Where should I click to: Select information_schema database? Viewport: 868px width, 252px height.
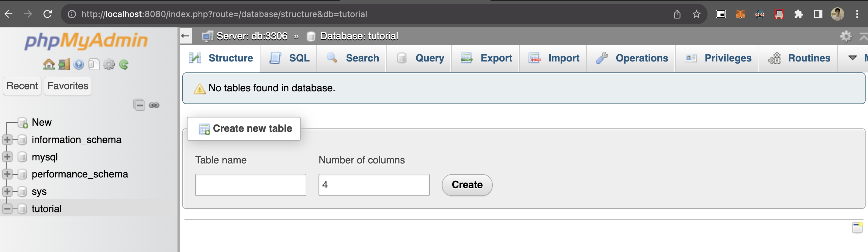[77, 140]
